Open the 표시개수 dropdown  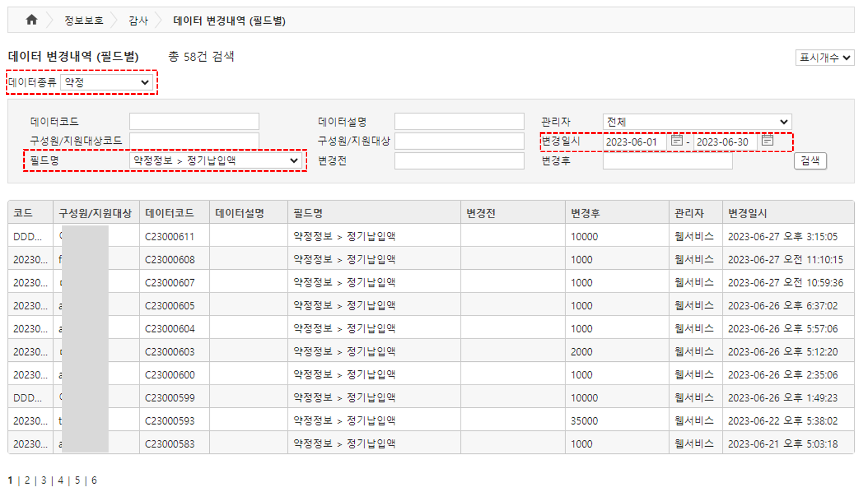[x=824, y=57]
